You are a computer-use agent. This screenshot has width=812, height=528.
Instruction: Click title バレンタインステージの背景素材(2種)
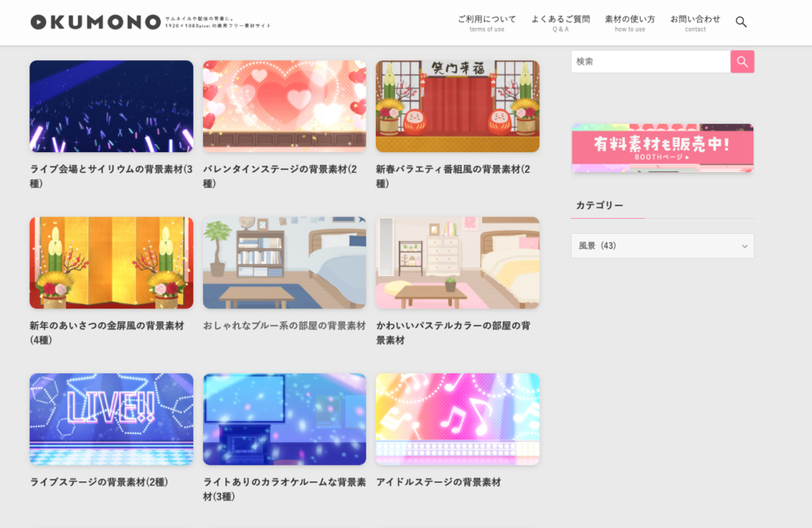click(x=280, y=176)
